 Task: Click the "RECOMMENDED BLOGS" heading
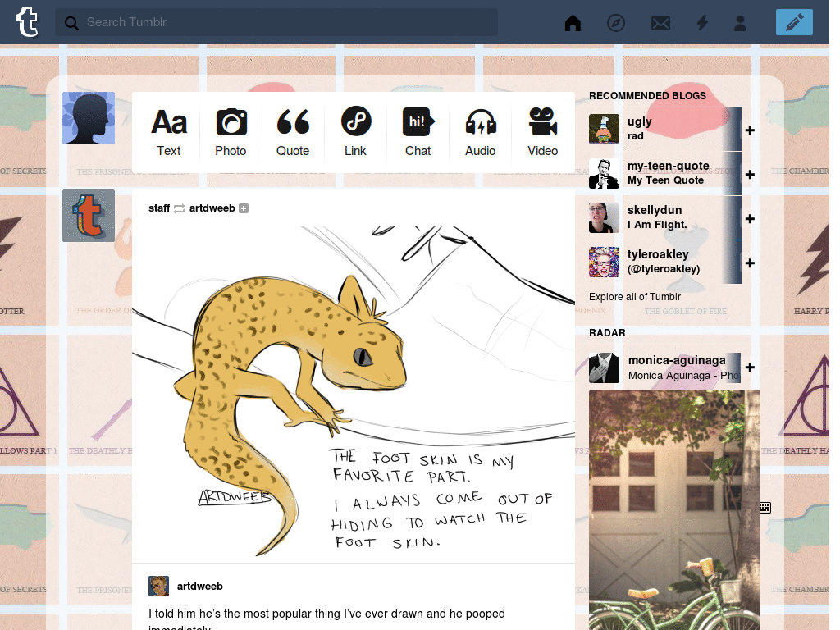(x=648, y=96)
